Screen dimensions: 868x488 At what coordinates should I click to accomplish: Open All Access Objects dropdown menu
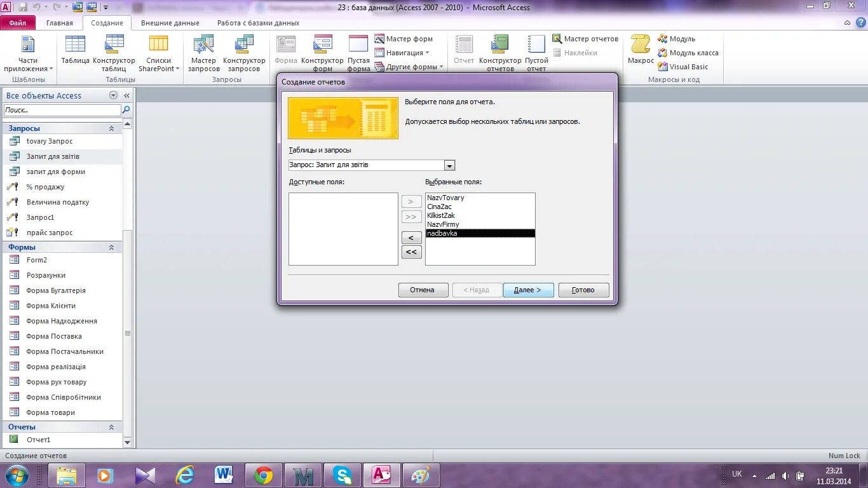(114, 95)
